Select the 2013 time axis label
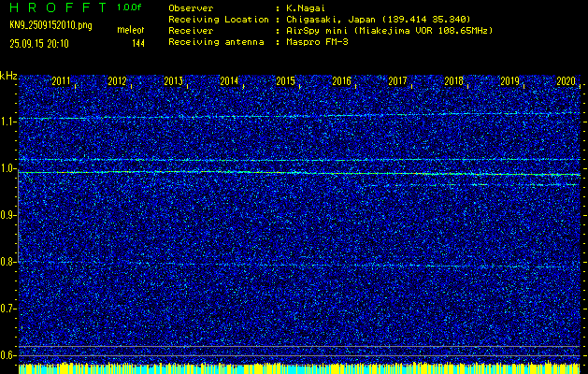Screen dimensions: 588x374 173,81
